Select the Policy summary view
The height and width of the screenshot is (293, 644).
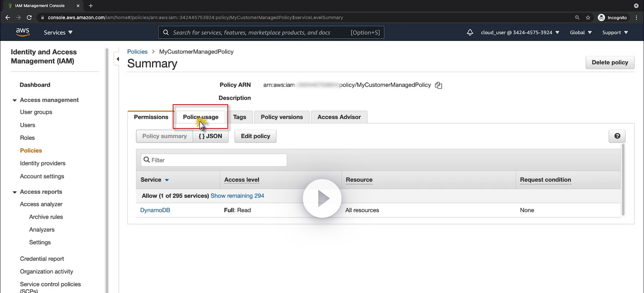165,136
